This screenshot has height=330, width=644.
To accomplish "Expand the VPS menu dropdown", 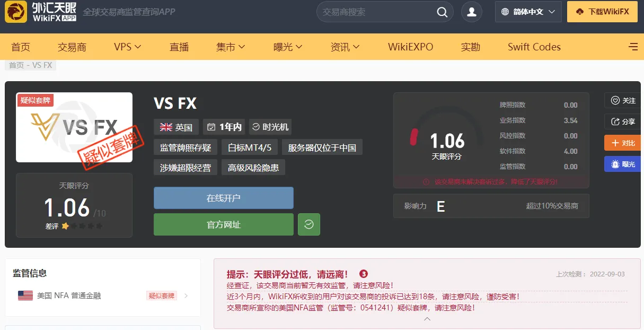I will 128,47.
